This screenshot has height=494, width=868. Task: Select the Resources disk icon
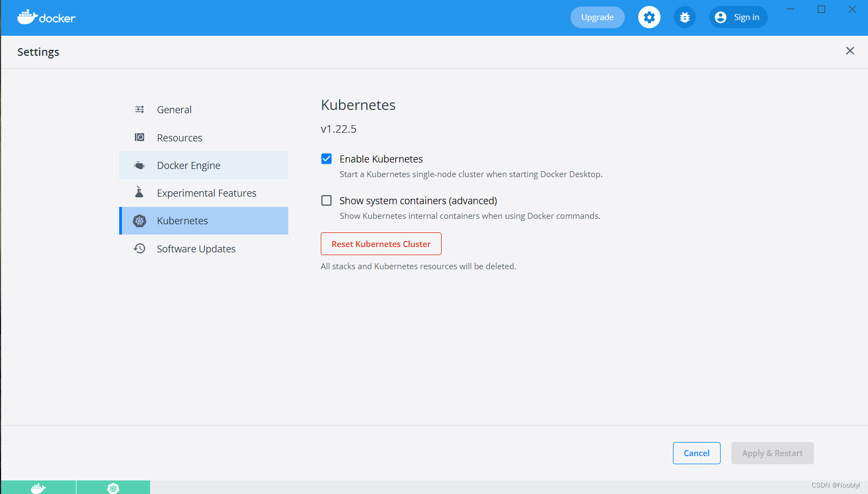click(139, 138)
